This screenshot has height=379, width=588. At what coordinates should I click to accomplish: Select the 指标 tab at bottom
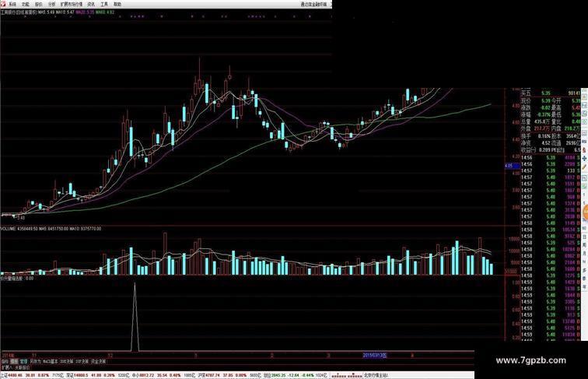point(5,361)
